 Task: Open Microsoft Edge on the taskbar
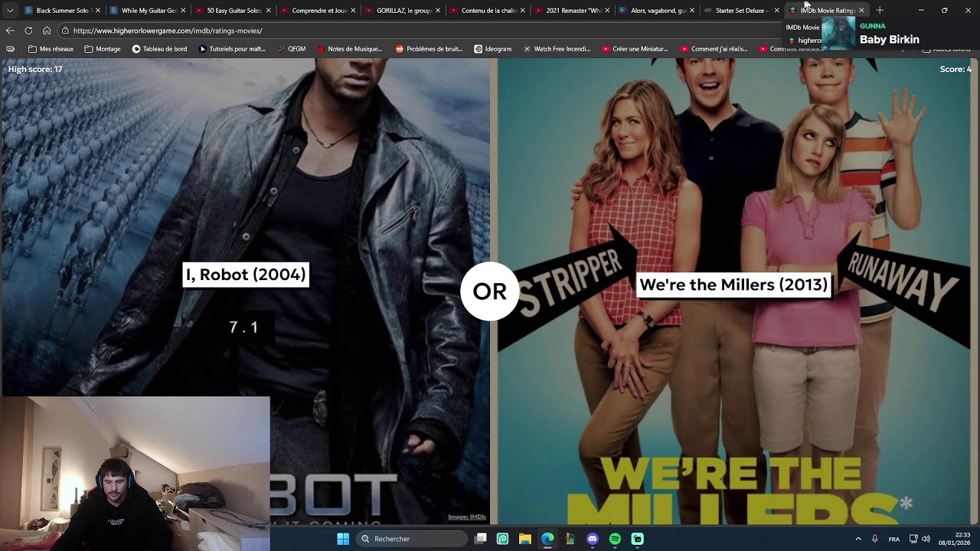(x=547, y=539)
